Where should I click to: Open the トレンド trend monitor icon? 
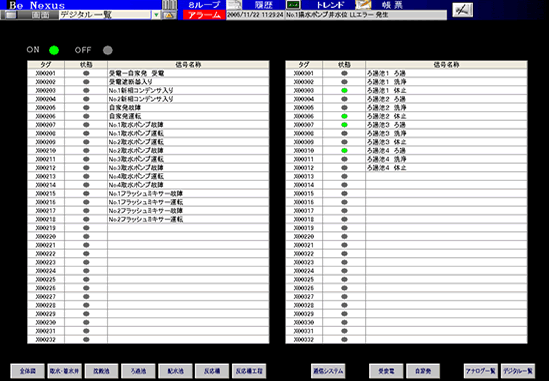293,5
